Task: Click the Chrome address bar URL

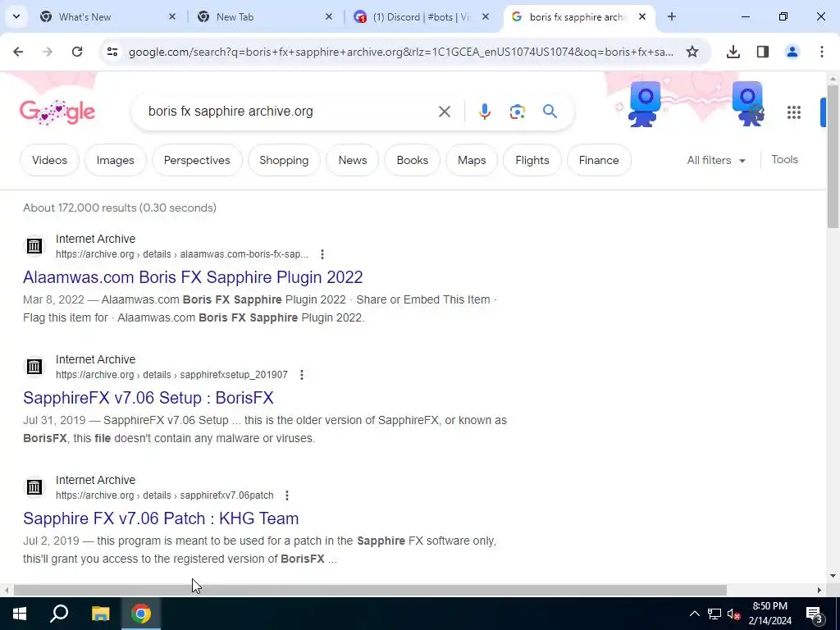Action: pyautogui.click(x=400, y=52)
